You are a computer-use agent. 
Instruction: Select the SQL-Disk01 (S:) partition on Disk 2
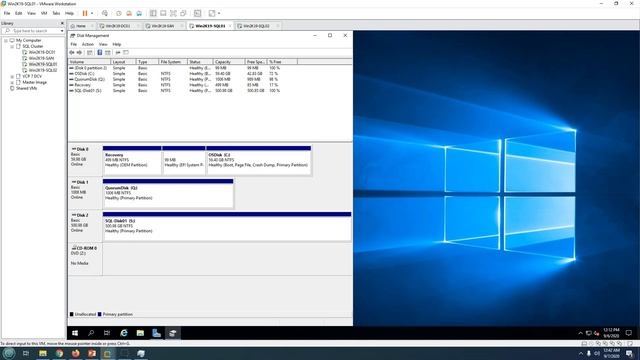pyautogui.click(x=227, y=227)
